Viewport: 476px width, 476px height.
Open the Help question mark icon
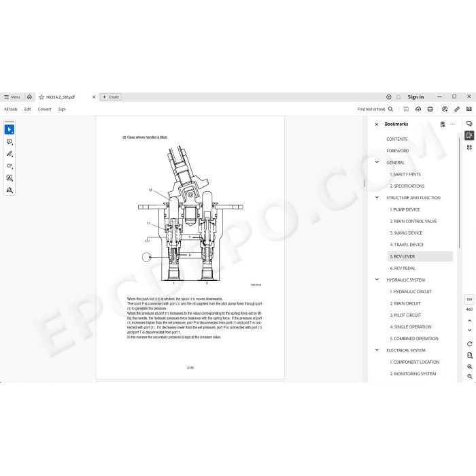(388, 97)
